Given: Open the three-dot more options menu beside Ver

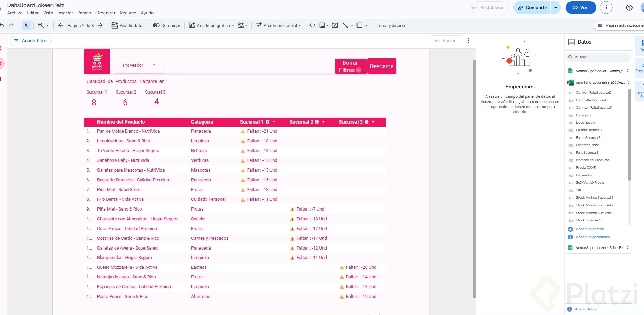Looking at the screenshot, I should (606, 8).
